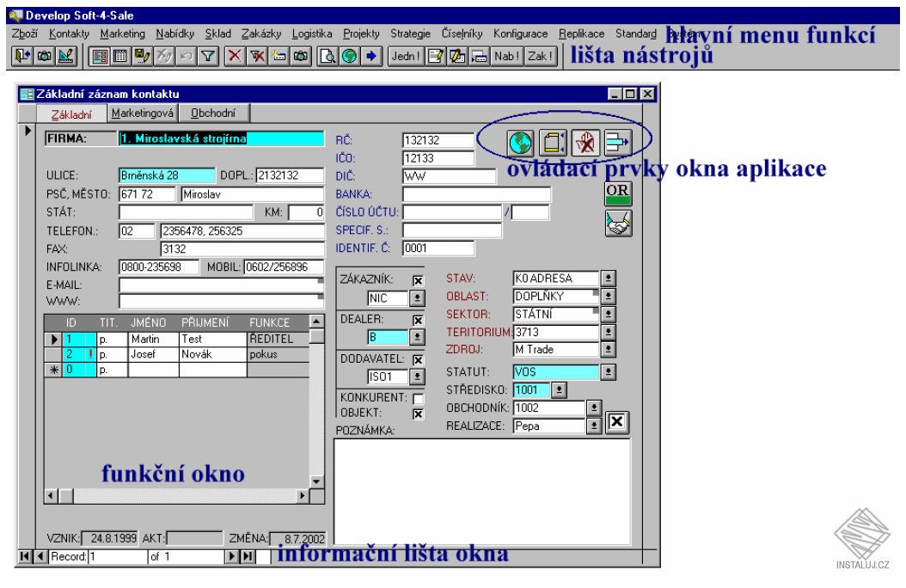
Task: Open the ZÁKAZNÍK NIC dropdown
Action: 417,298
